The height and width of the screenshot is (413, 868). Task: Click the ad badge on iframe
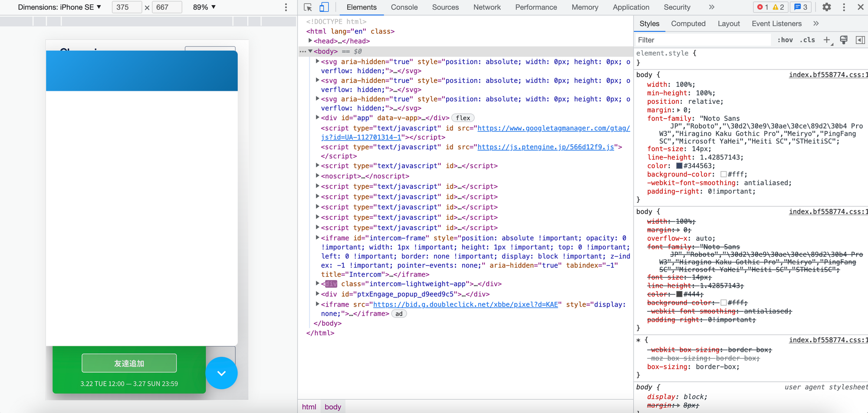[x=399, y=314]
